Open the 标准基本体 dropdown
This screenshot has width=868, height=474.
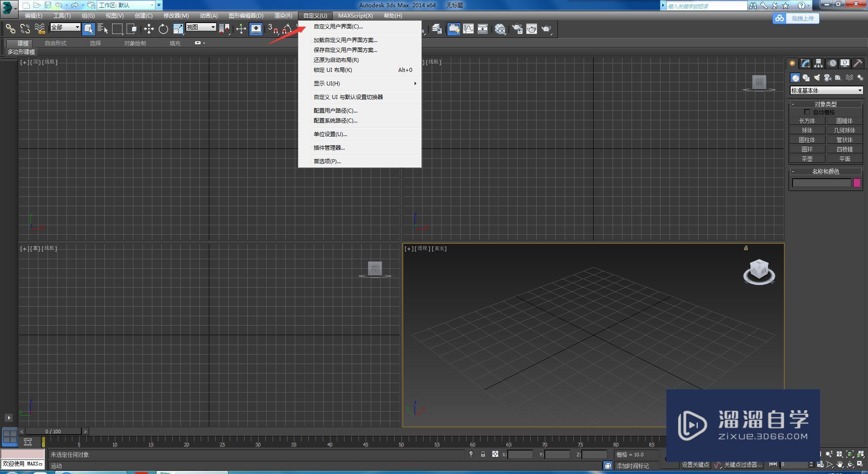826,90
